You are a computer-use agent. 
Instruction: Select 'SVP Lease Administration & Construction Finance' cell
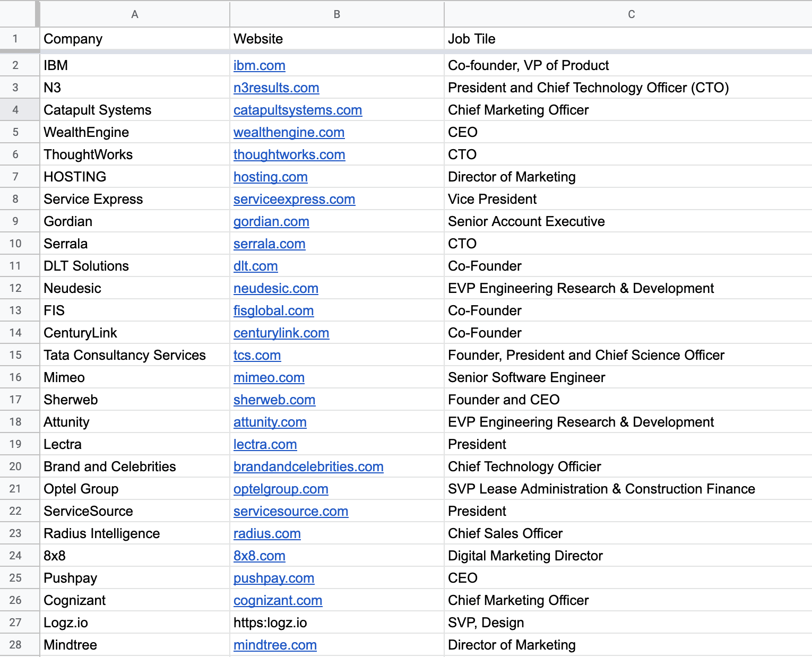(628, 489)
